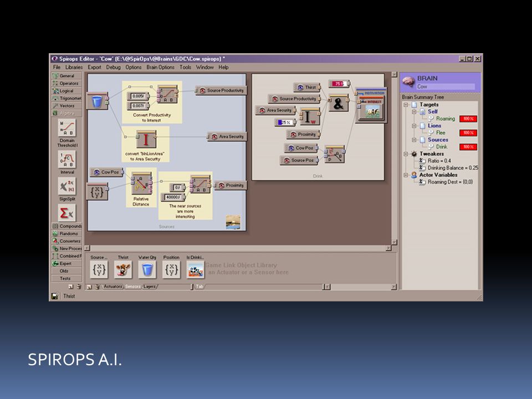This screenshot has height=399, width=532.
Task: Open the Expert category button
Action: [x=67, y=263]
